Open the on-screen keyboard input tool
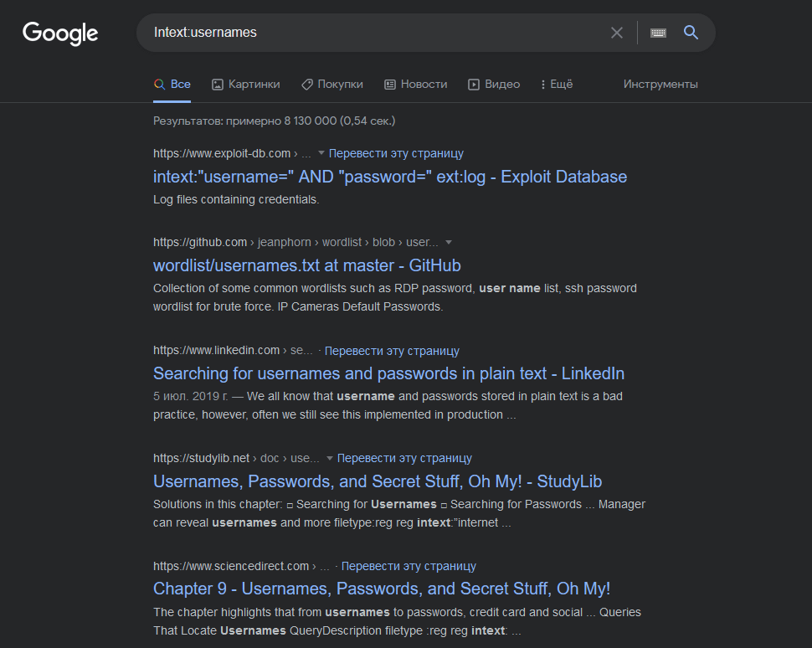The height and width of the screenshot is (648, 812). 658,33
